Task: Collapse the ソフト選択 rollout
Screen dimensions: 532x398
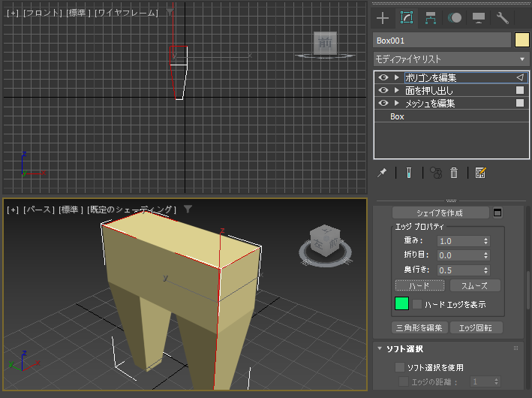Action: 380,348
